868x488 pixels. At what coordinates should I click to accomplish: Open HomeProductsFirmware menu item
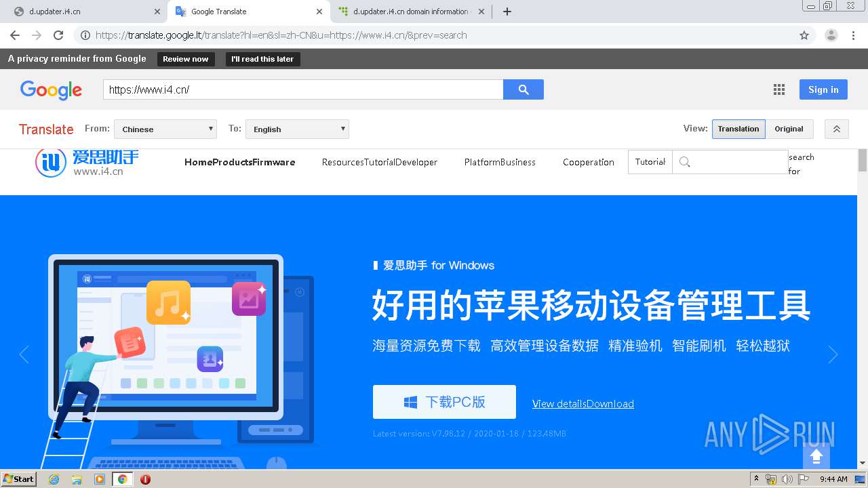[x=239, y=162]
